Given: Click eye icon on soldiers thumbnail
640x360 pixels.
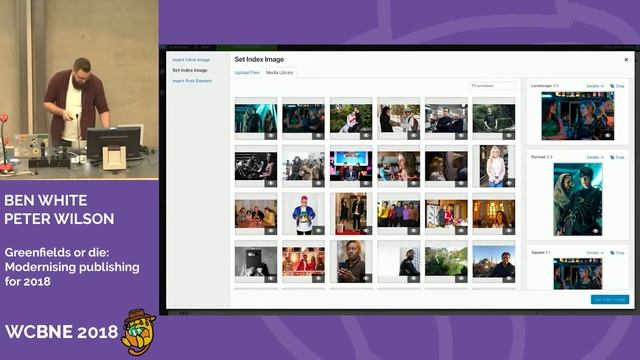Looking at the screenshot, I should [x=318, y=183].
